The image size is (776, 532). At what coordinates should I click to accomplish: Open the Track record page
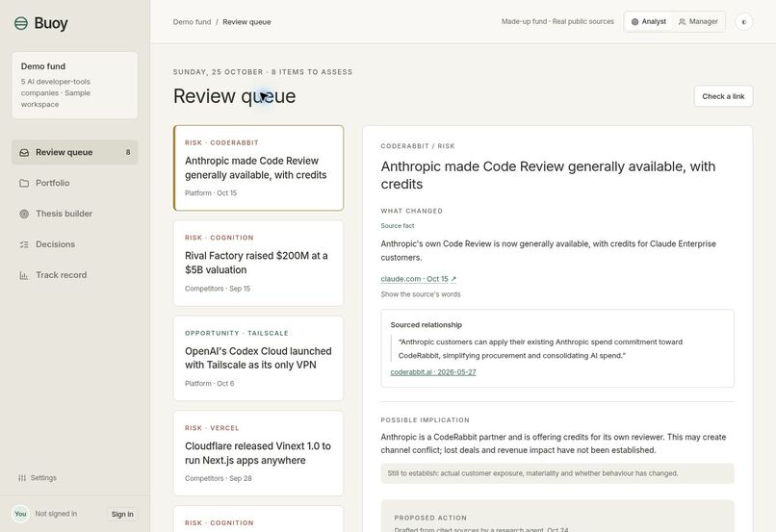75,275
